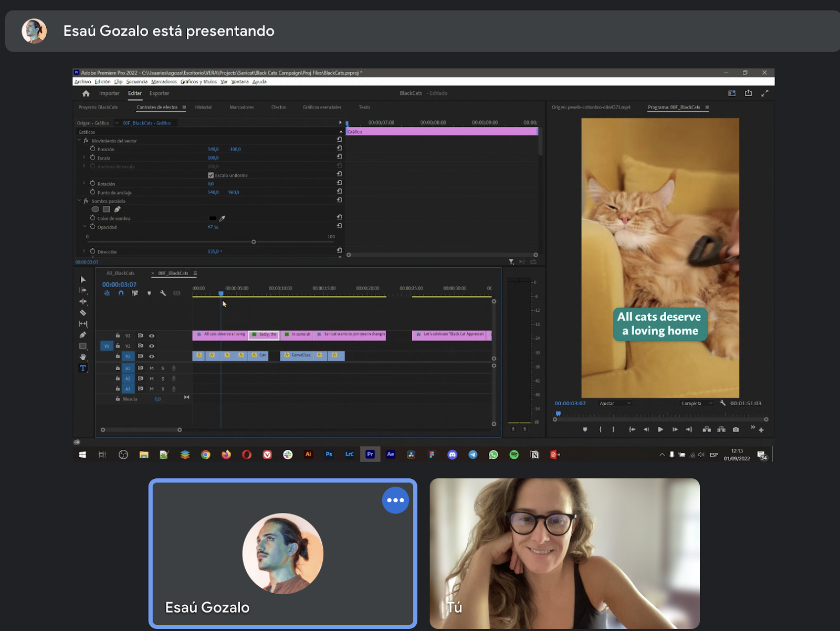Collapse the Opacidad property
The width and height of the screenshot is (840, 631).
click(x=84, y=226)
